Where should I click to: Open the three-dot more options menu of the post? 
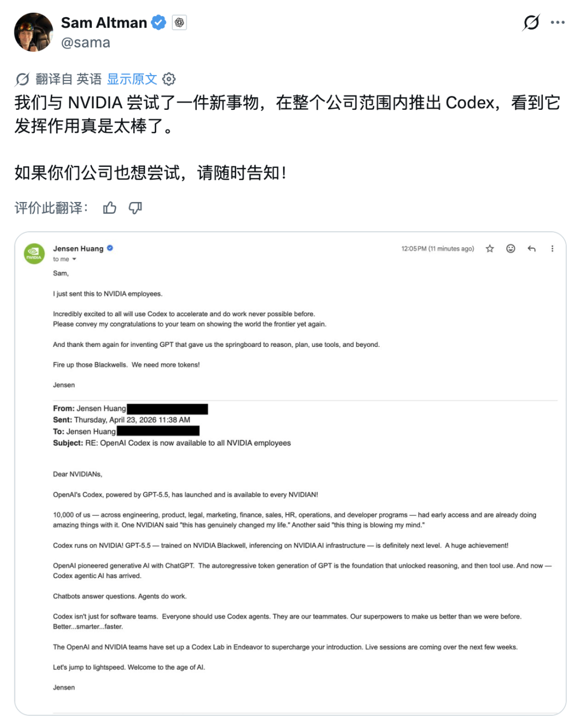coord(557,22)
